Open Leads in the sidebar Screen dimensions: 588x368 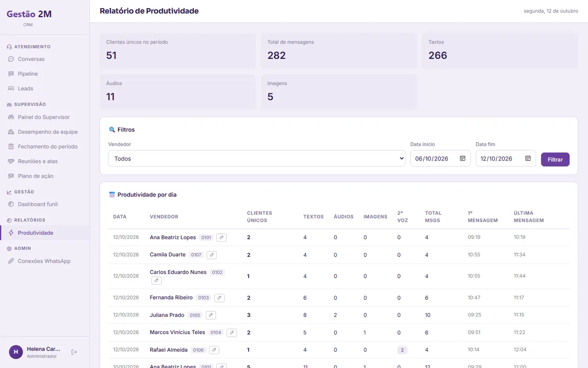(x=45, y=88)
